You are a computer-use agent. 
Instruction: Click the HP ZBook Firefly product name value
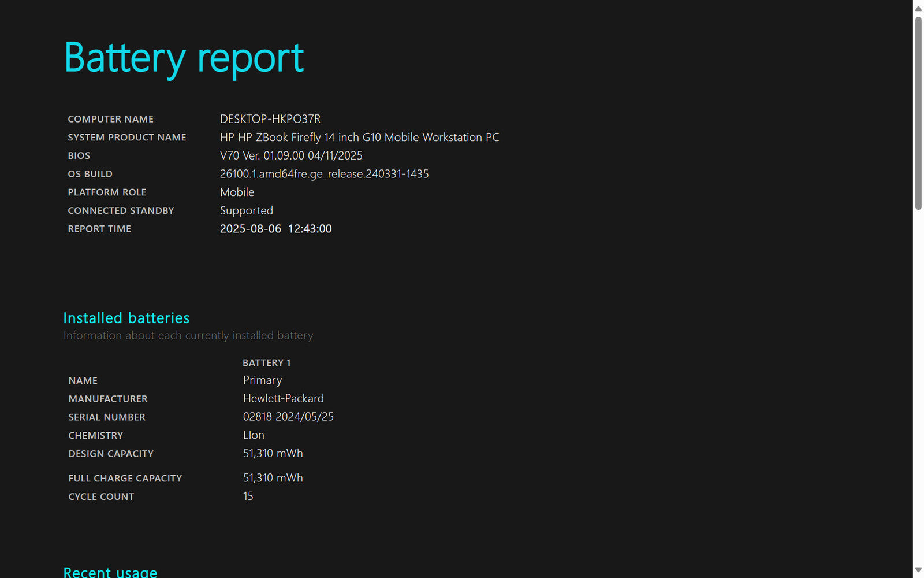359,138
